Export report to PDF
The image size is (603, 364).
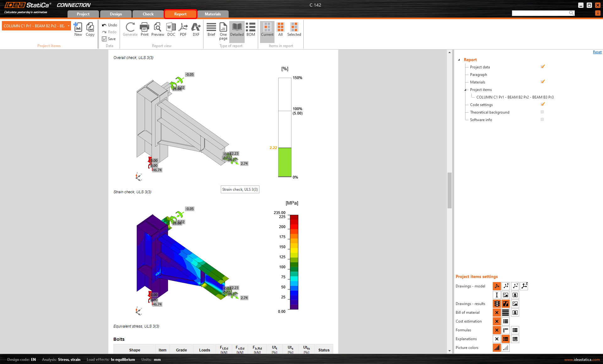coord(183,29)
